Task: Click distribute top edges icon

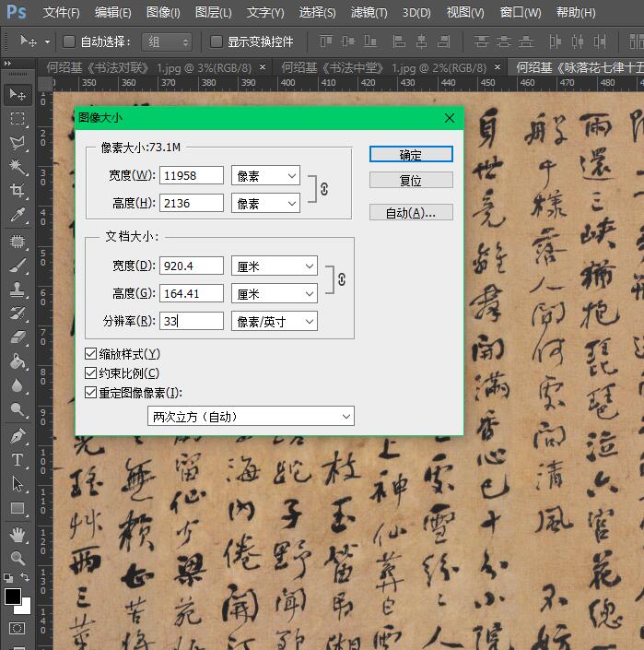Action: click(x=481, y=41)
